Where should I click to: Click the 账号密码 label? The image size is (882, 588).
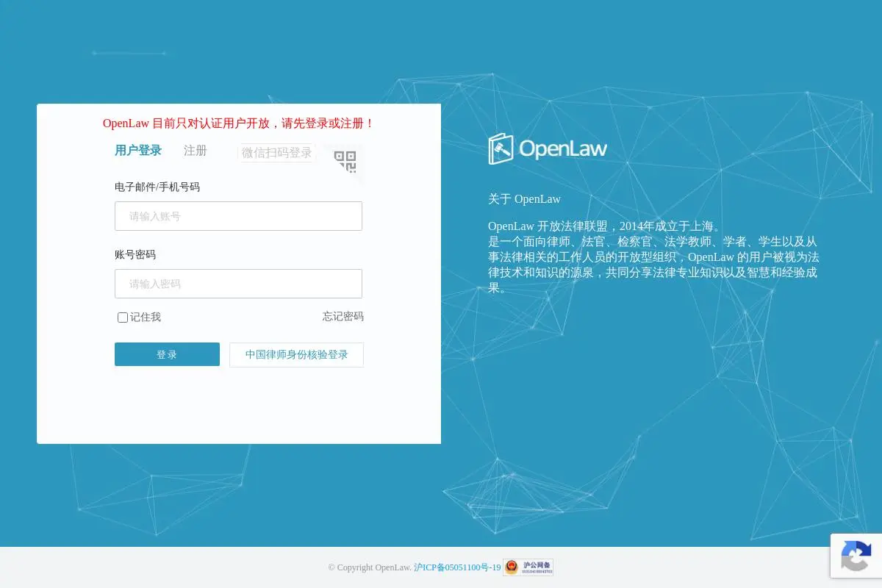[135, 255]
